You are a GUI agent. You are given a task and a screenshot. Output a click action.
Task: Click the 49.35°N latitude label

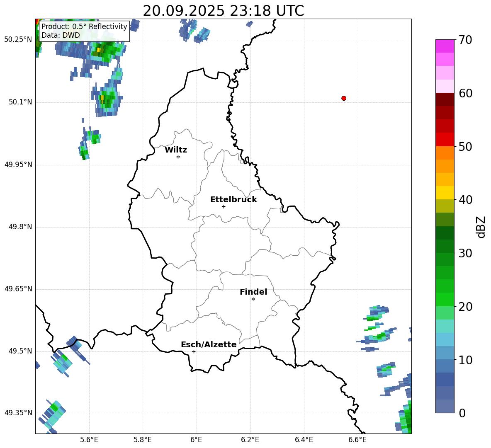click(x=18, y=413)
